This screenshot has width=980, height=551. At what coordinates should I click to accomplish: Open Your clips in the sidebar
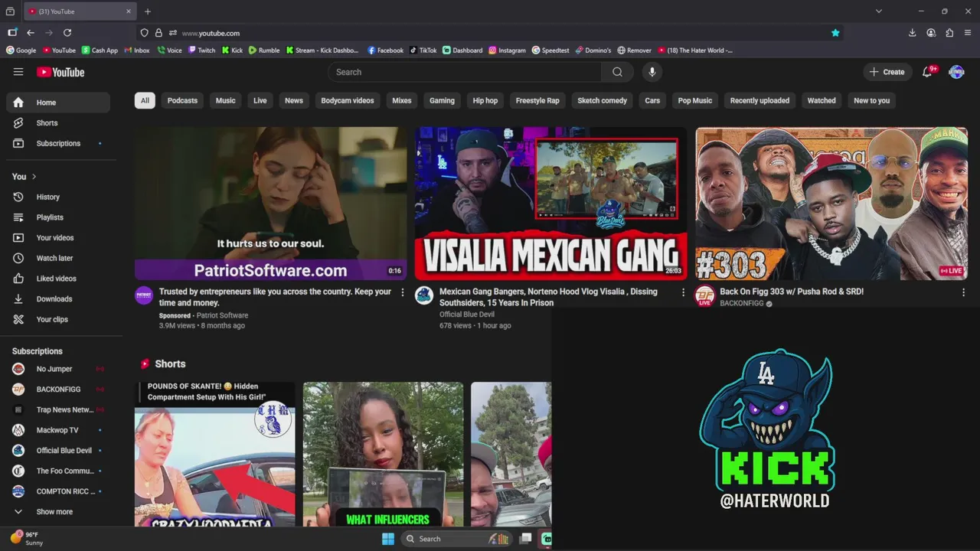(x=58, y=320)
